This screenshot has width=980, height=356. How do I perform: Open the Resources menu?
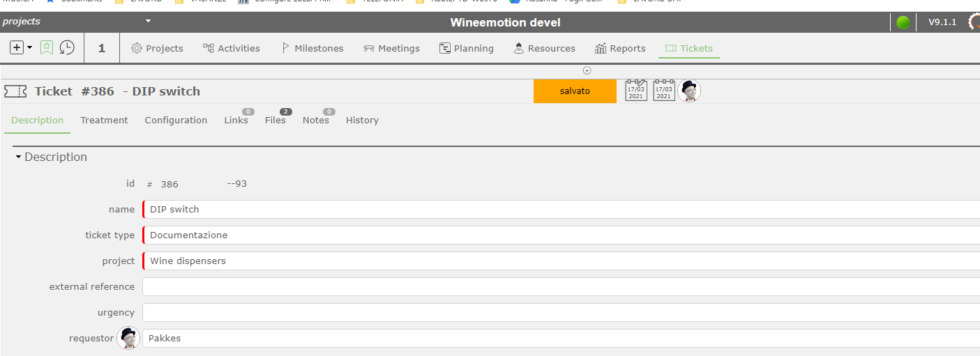click(x=545, y=48)
